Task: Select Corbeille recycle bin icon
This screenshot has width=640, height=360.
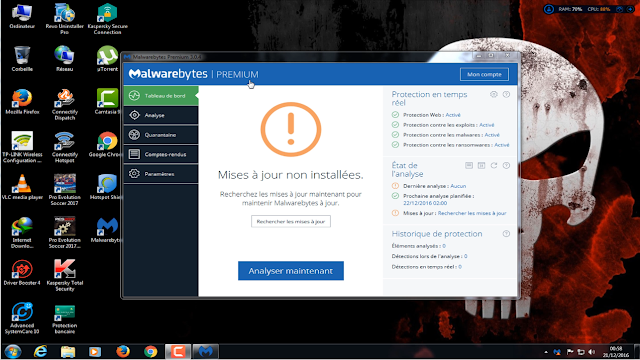Action: (22, 59)
